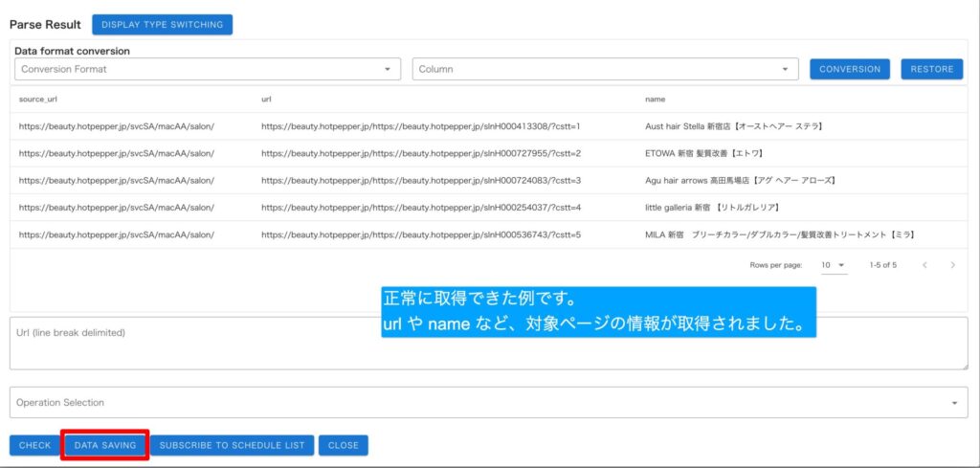Select the little galleria row name

713,208
